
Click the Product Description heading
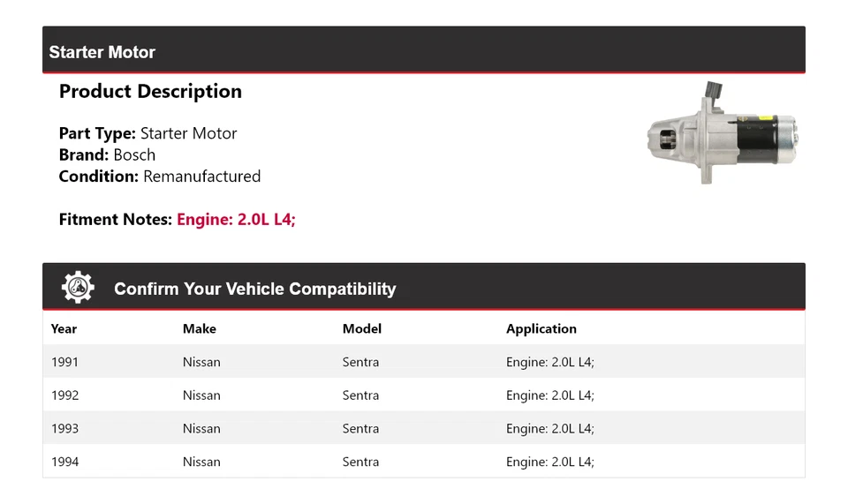click(150, 92)
